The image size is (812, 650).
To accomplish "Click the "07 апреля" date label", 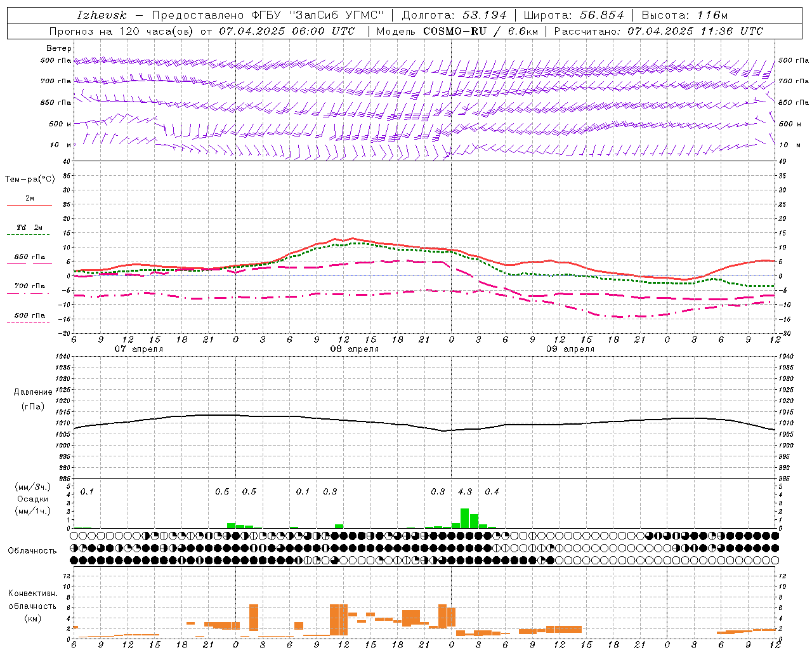I will pyautogui.click(x=138, y=349).
